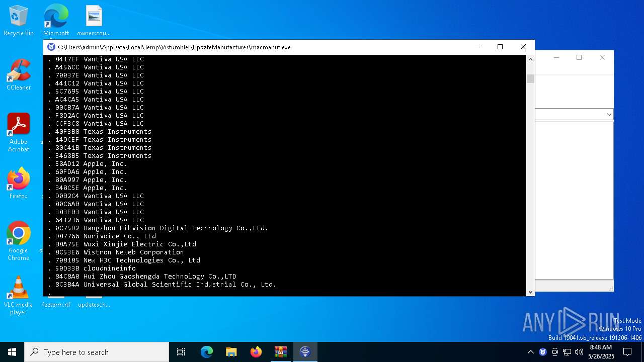Expand the dropdown in the background window
644x362 pixels.
coord(609,115)
